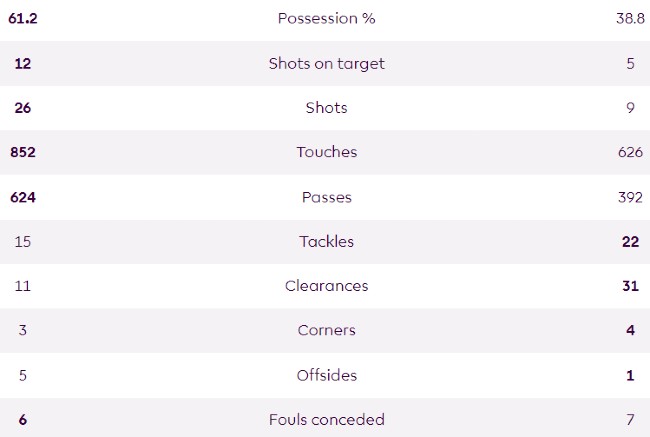Click the Passes row label

[x=326, y=197]
